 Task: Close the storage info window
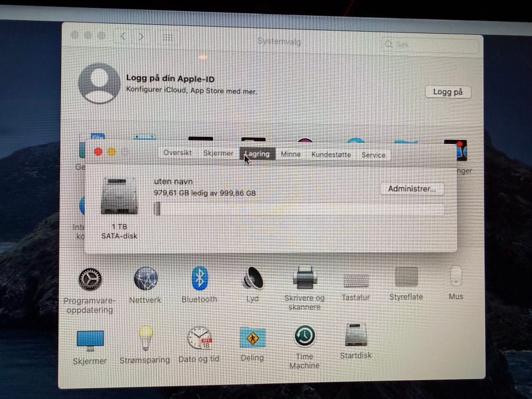pos(98,152)
